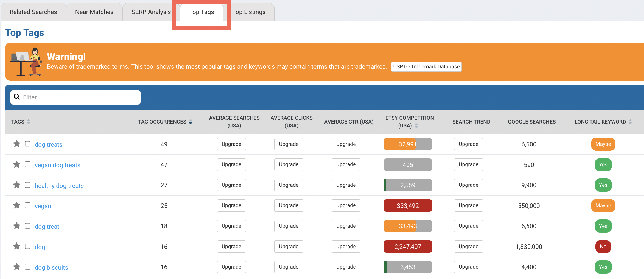
Task: Click Search Trend Upgrade for vegan row
Action: coord(468,205)
